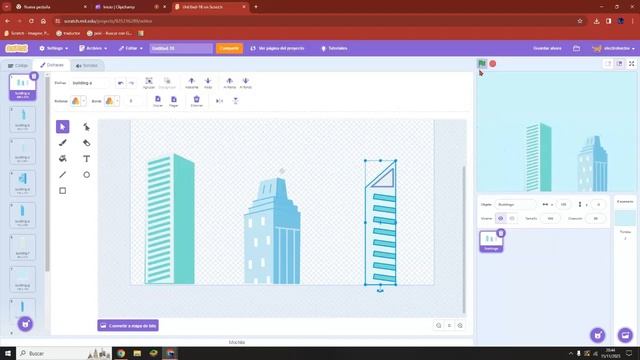Viewport: 640px width, 360px height.
Task: Open the Relleno fill color dropdown
Action: click(x=78, y=101)
